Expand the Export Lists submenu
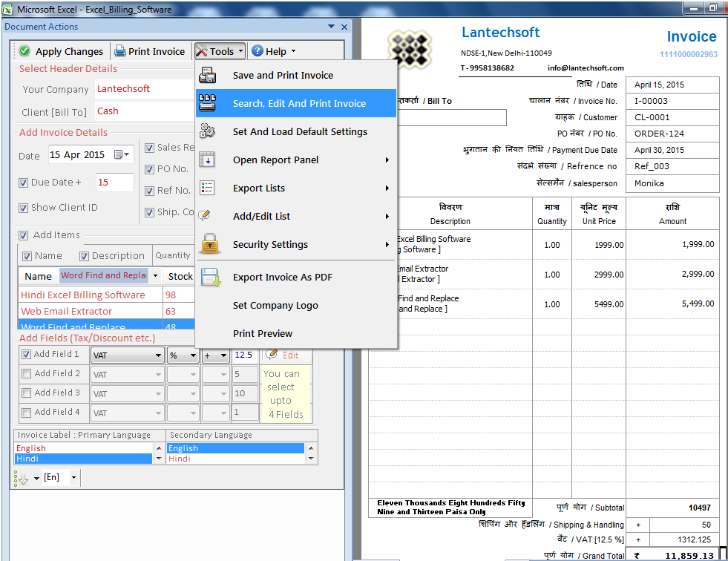The width and height of the screenshot is (728, 561). tap(387, 188)
